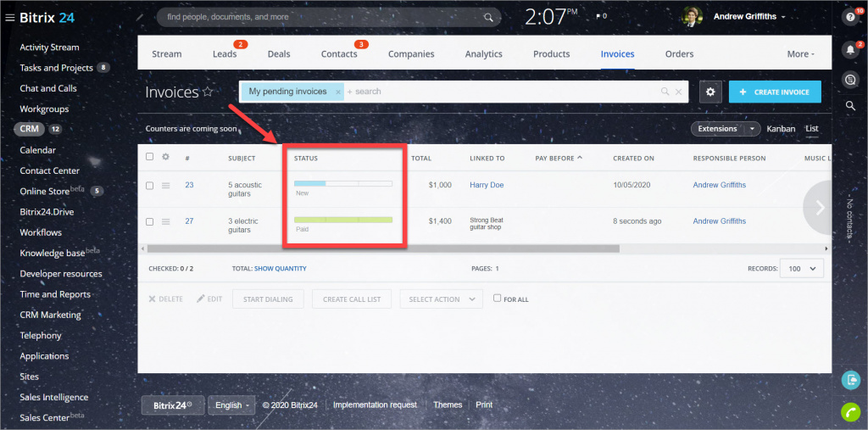Switch to the Analytics tab
Viewport: 868px width, 430px height.
[x=484, y=53]
